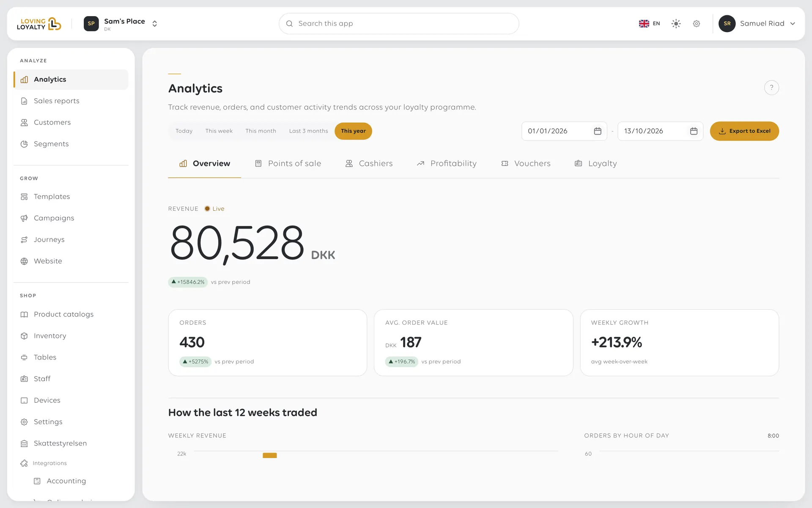Viewport: 812px width, 508px height.
Task: Open Product catalogs in sidebar
Action: click(71, 314)
